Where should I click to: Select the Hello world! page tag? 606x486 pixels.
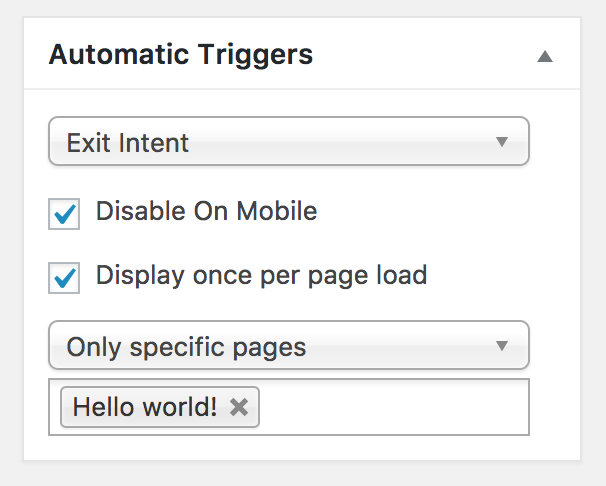(x=144, y=407)
